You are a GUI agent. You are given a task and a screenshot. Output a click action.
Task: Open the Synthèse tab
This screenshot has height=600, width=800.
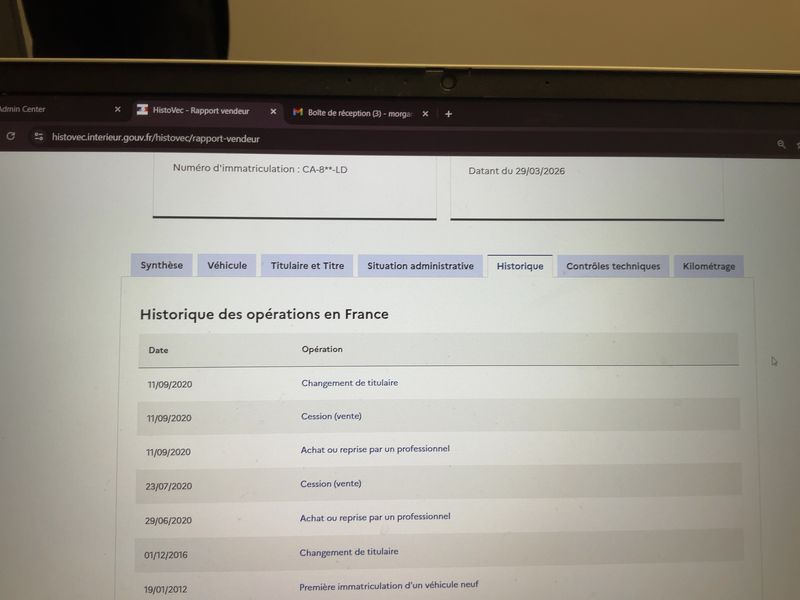pos(161,265)
